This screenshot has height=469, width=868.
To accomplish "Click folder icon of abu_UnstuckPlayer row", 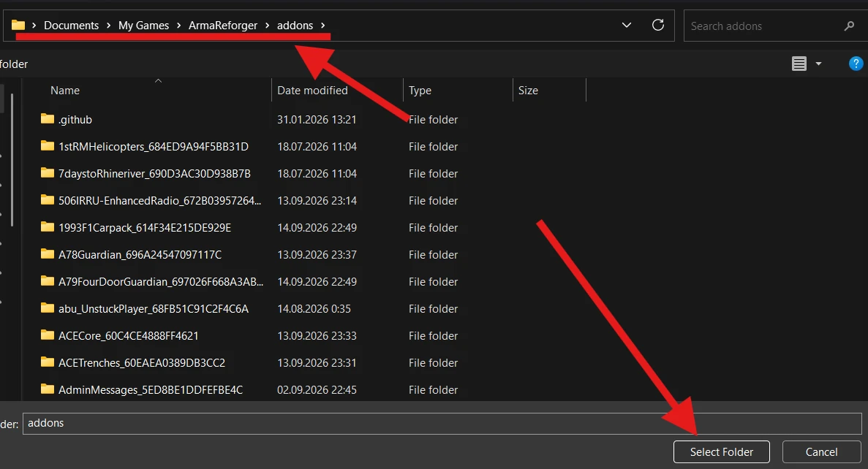I will pos(47,308).
